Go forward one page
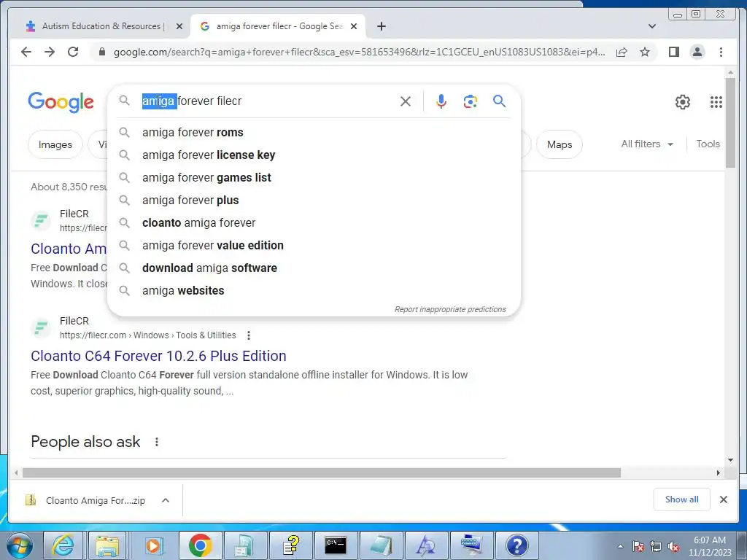747x560 pixels. [x=50, y=52]
